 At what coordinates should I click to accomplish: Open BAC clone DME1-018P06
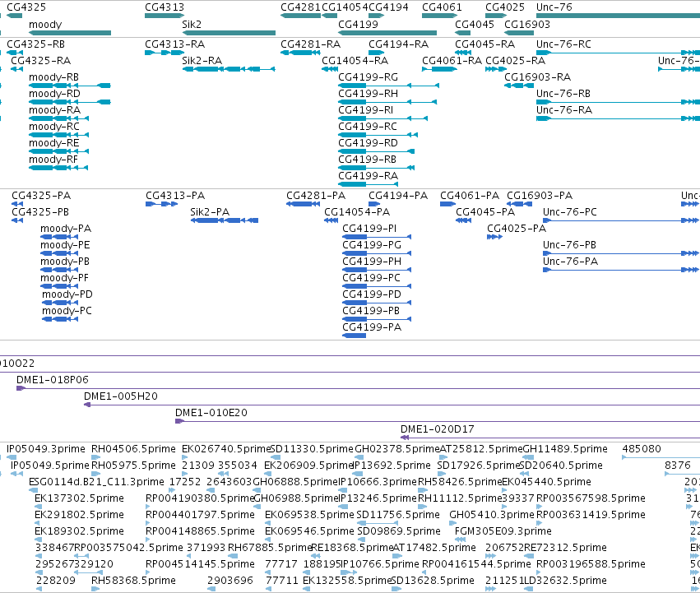(358, 388)
